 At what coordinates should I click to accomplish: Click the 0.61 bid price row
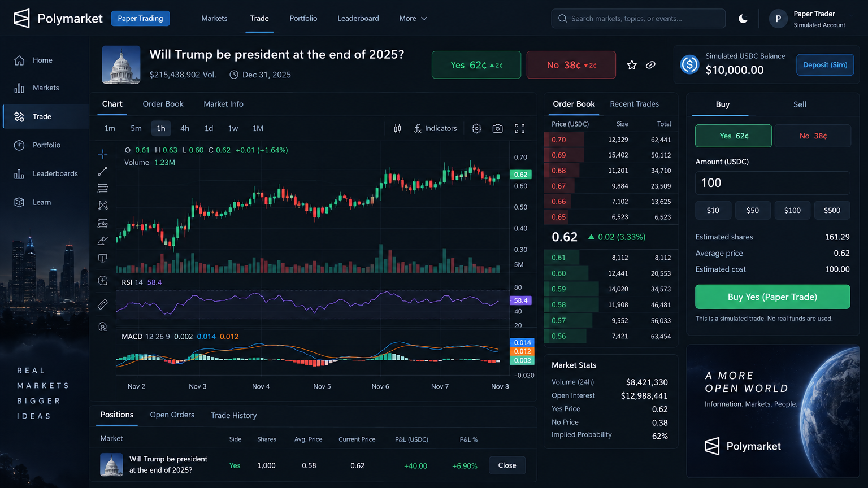pyautogui.click(x=610, y=258)
